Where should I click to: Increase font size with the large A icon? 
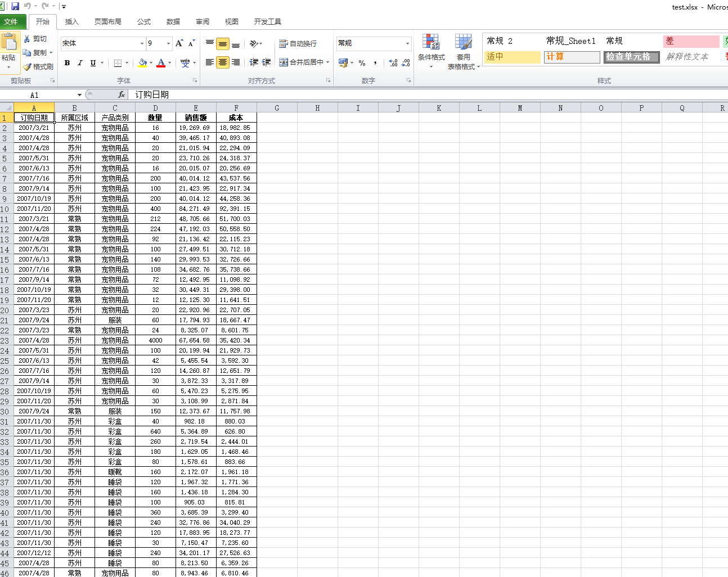coord(179,43)
